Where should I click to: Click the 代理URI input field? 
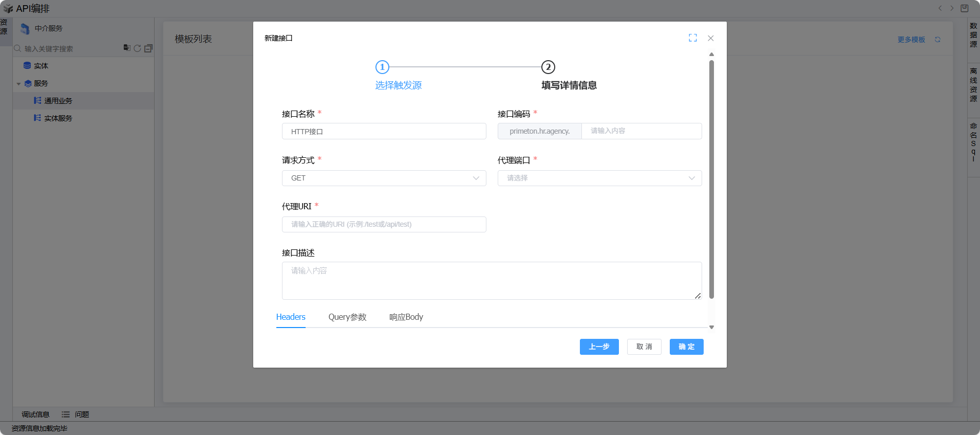pos(384,224)
